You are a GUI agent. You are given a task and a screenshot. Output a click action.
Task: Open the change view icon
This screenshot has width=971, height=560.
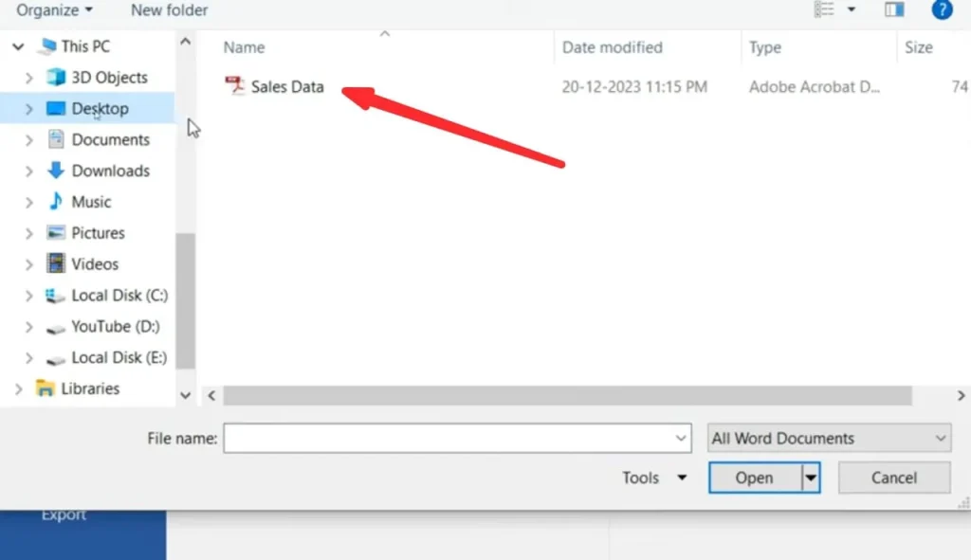point(824,9)
